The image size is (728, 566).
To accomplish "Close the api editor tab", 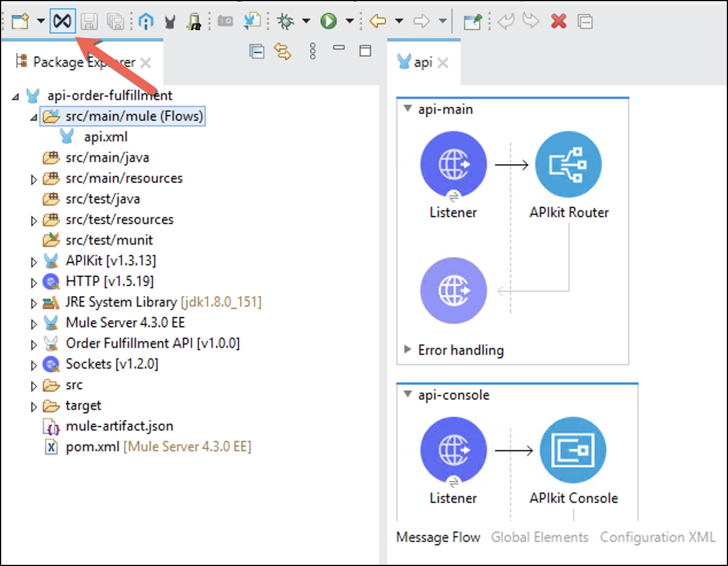I will coord(443,63).
